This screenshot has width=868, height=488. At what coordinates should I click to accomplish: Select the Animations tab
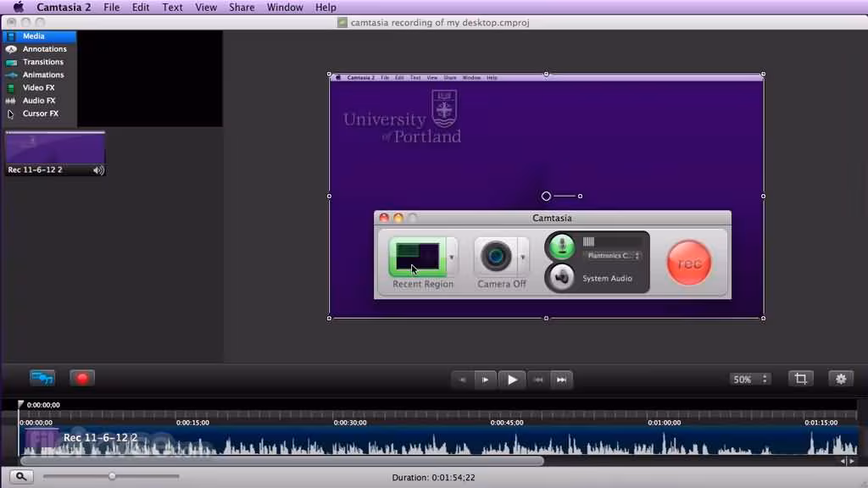[x=39, y=75]
